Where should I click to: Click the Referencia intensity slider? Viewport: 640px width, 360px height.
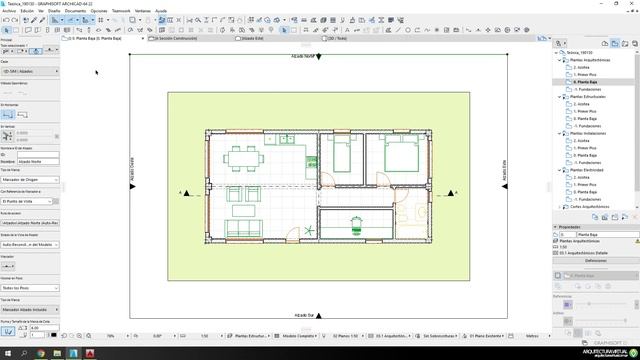pos(600,304)
